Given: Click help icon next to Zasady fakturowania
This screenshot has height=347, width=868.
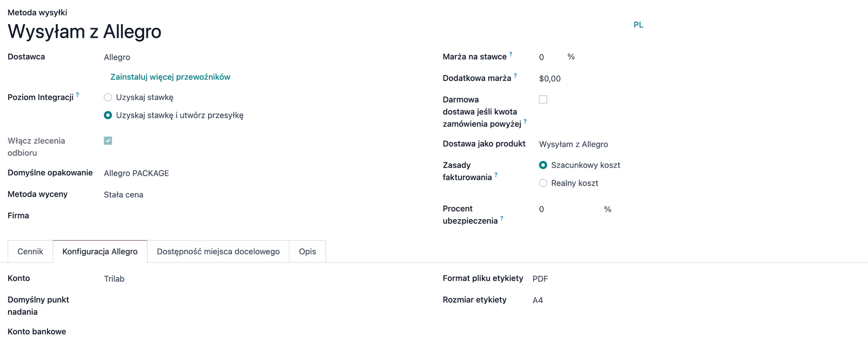Looking at the screenshot, I should tap(496, 175).
